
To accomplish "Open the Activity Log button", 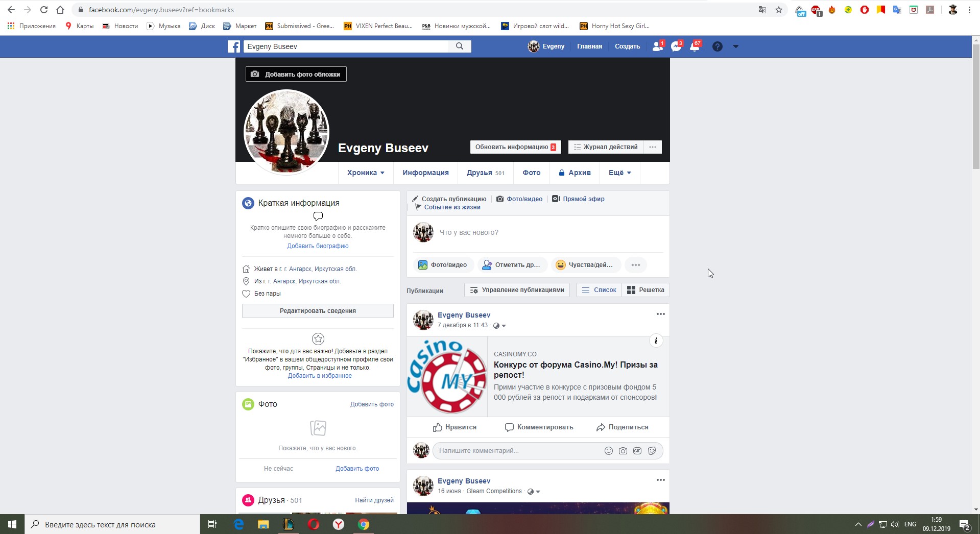I will (x=605, y=147).
